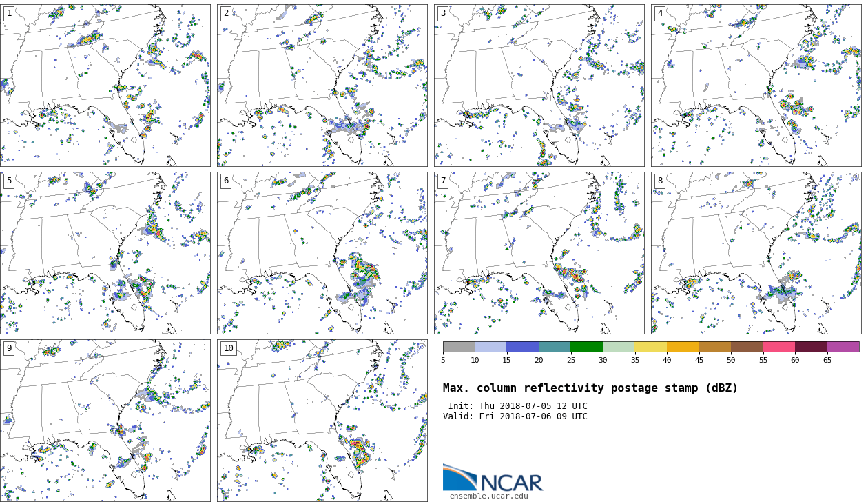Image resolution: width=868 pixels, height=502 pixels.
Task: Click the member number 7 label box
Action: (443, 181)
